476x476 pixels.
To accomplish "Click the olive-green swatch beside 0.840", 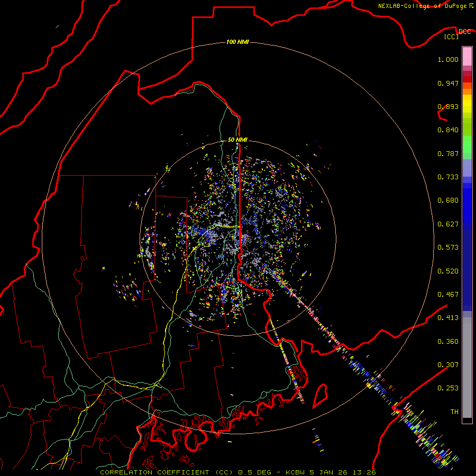I will 467,127.
